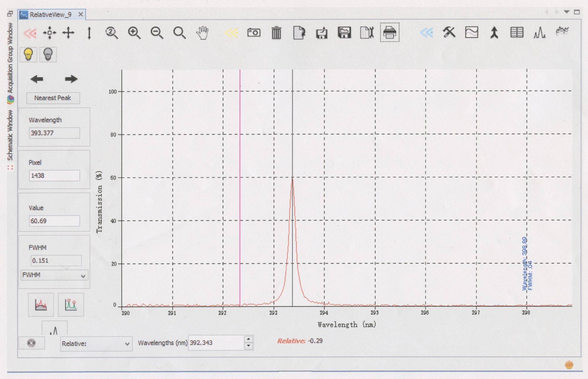
Task: Print the graph with printer icon
Action: (390, 32)
